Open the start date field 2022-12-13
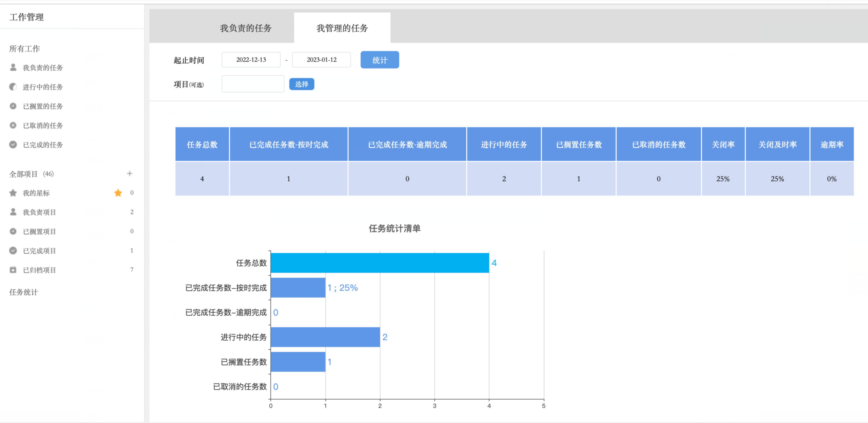Screen dimensions: 868x423 pos(251,60)
